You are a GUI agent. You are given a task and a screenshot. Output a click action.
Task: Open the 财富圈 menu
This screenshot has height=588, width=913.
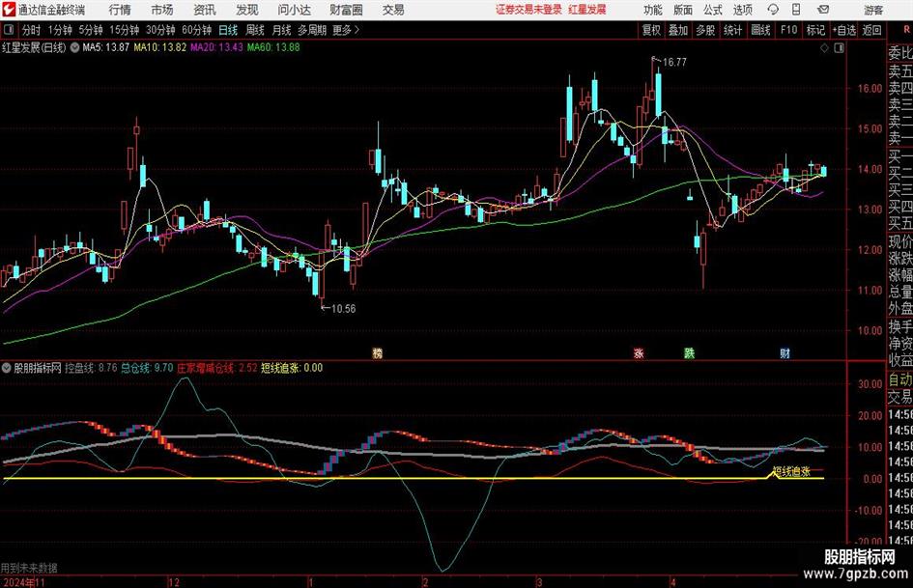pos(346,10)
